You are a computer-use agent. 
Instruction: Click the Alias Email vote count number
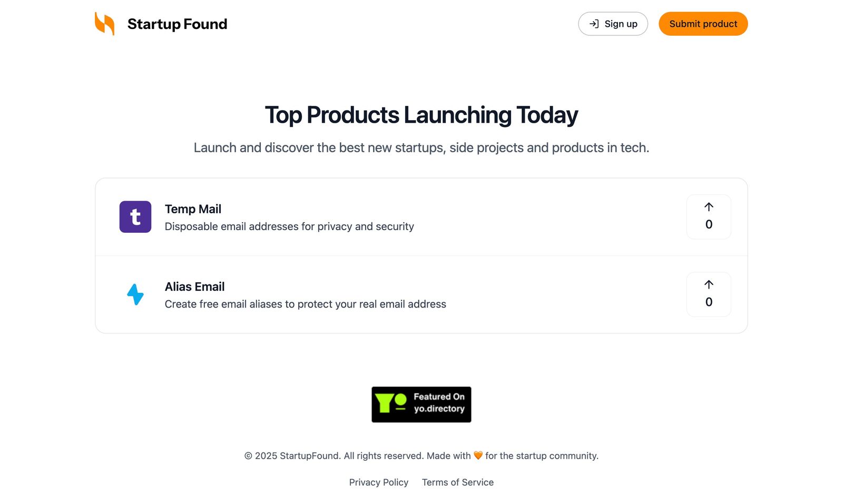pyautogui.click(x=709, y=302)
